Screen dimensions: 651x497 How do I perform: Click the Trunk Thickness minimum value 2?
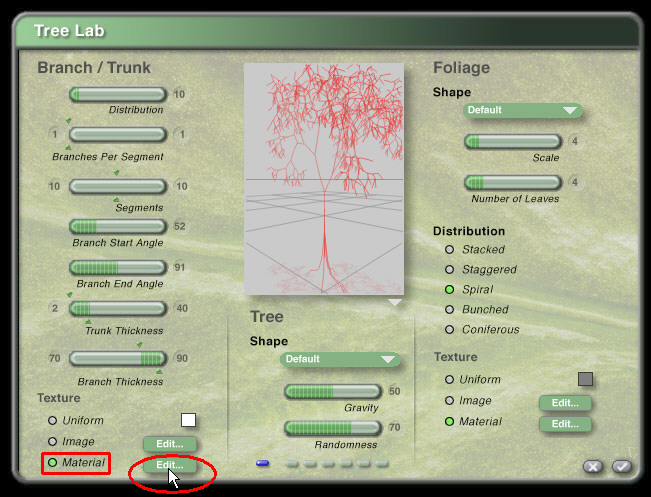(55, 308)
